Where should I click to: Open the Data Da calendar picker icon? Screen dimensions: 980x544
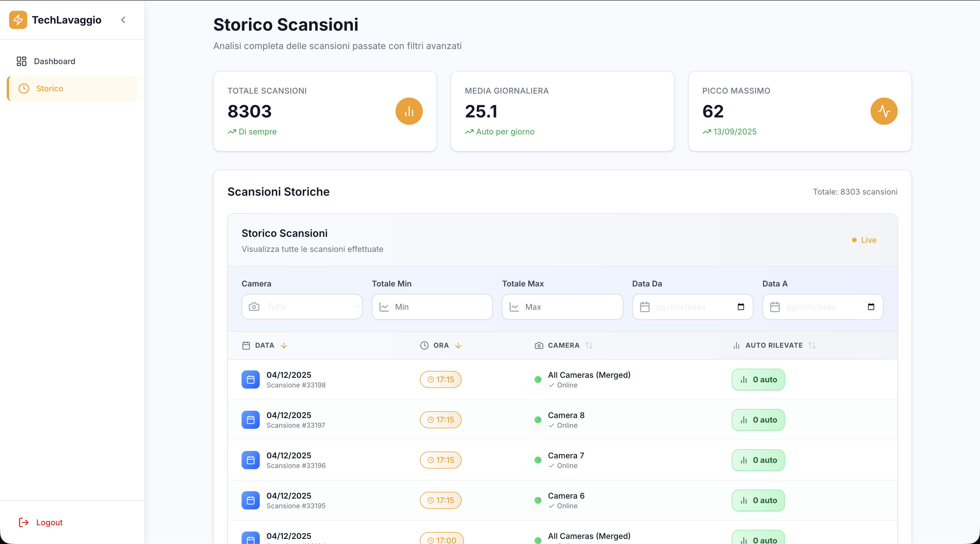click(x=740, y=307)
